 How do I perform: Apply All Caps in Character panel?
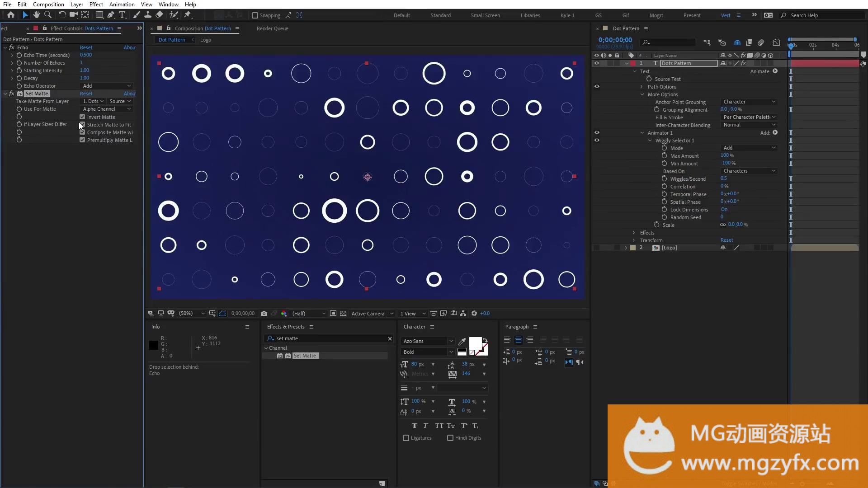pos(439,426)
